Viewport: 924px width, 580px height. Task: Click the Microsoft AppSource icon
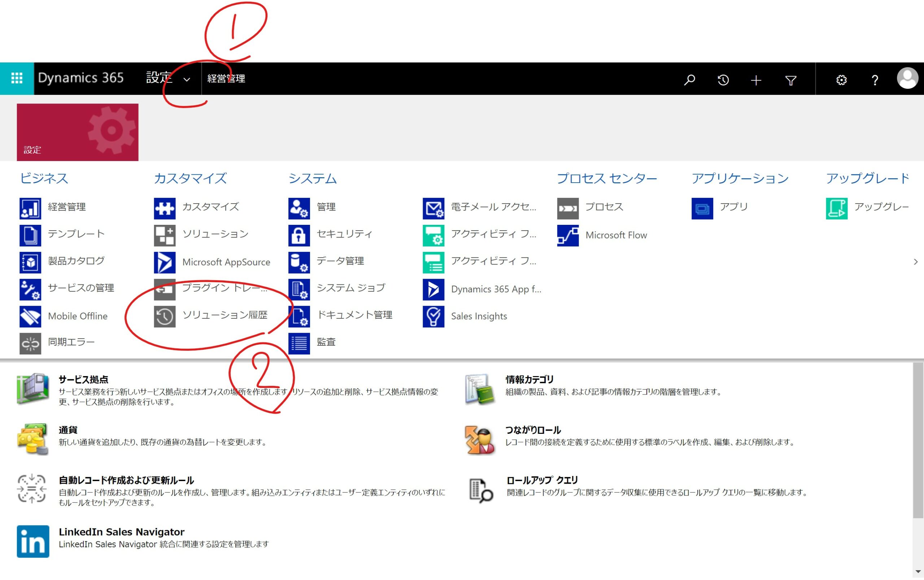point(165,262)
